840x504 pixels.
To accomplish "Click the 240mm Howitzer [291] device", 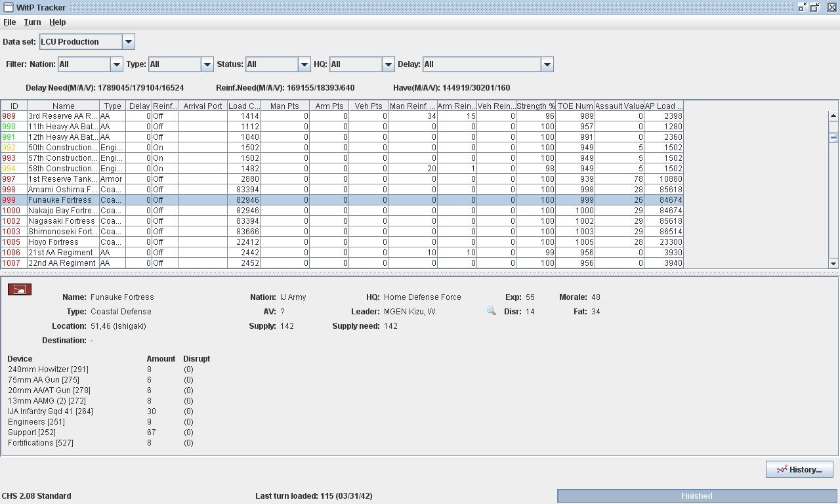I will click(48, 369).
